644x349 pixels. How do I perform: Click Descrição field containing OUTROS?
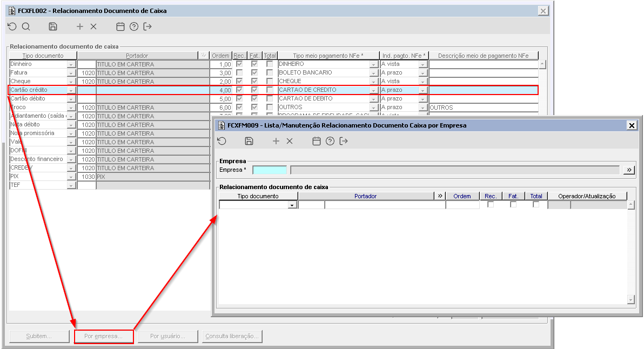[x=484, y=108]
